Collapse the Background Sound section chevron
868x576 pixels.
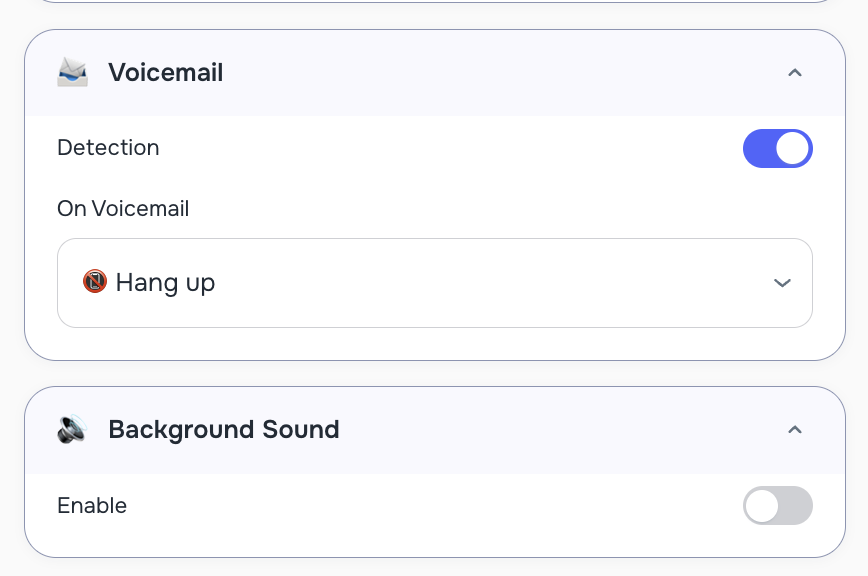point(795,429)
